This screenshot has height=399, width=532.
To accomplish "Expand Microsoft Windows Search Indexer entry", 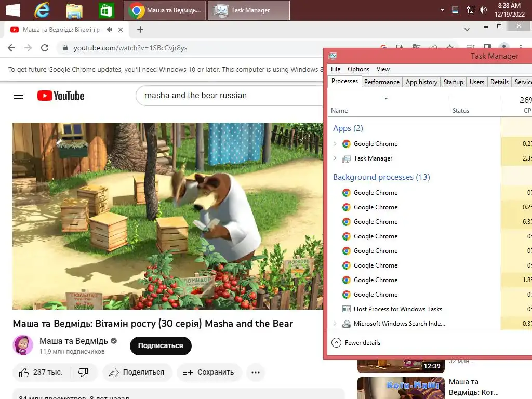I will 335,324.
